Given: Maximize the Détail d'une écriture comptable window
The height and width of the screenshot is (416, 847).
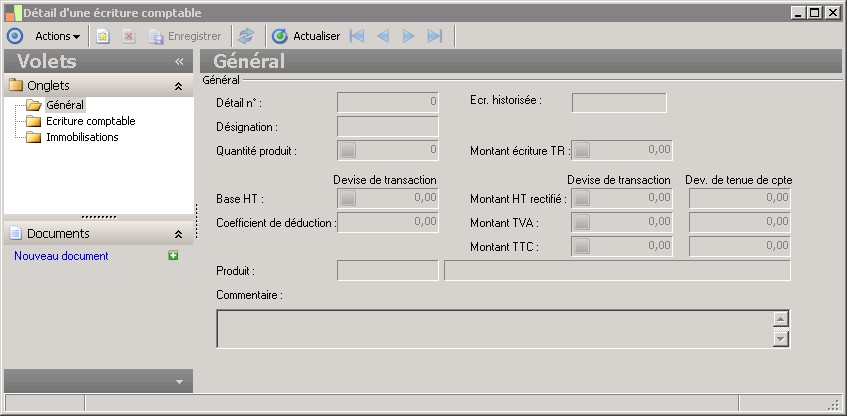Looking at the screenshot, I should 815,13.
